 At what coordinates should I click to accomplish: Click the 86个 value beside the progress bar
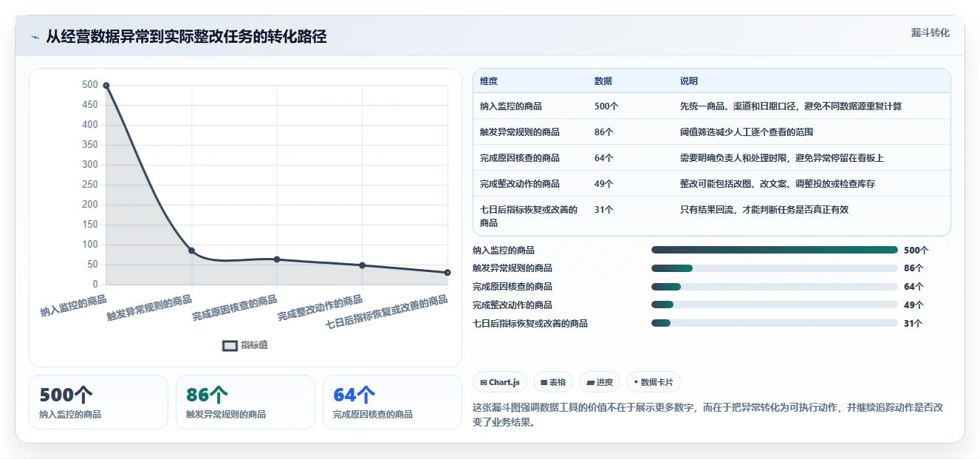[x=914, y=268]
